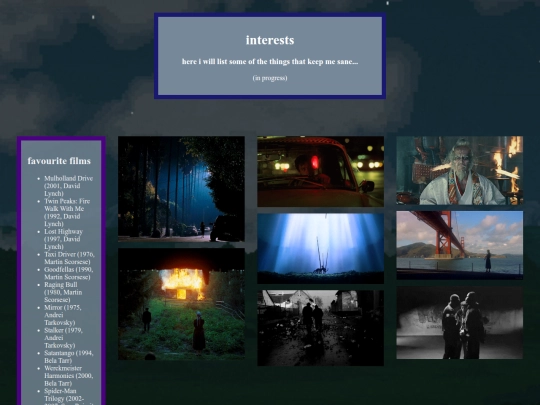Viewport: 540px width, 405px height.
Task: Open the white-bearded old man thumbnail
Action: 459,170
